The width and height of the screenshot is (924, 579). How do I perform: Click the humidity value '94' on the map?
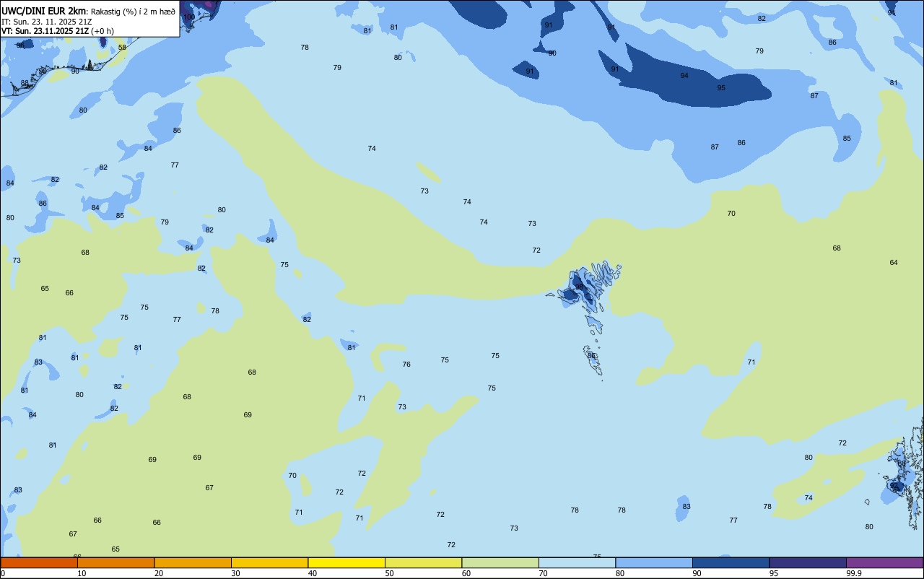pyautogui.click(x=684, y=75)
